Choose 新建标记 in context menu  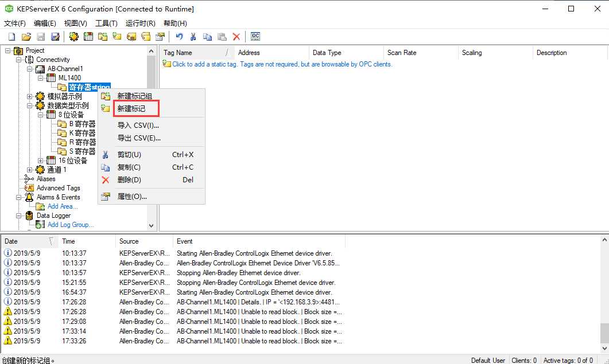[152, 109]
